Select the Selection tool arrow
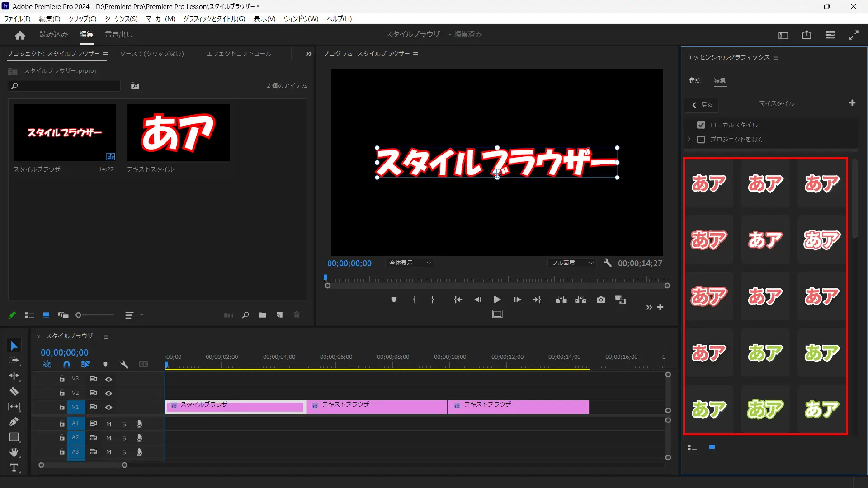 pyautogui.click(x=14, y=346)
